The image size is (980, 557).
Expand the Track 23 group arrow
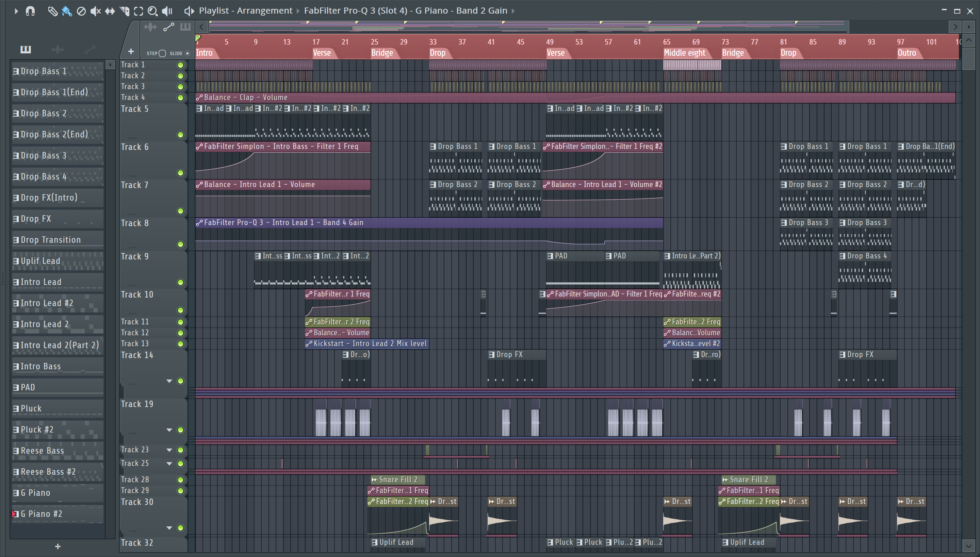click(x=169, y=450)
